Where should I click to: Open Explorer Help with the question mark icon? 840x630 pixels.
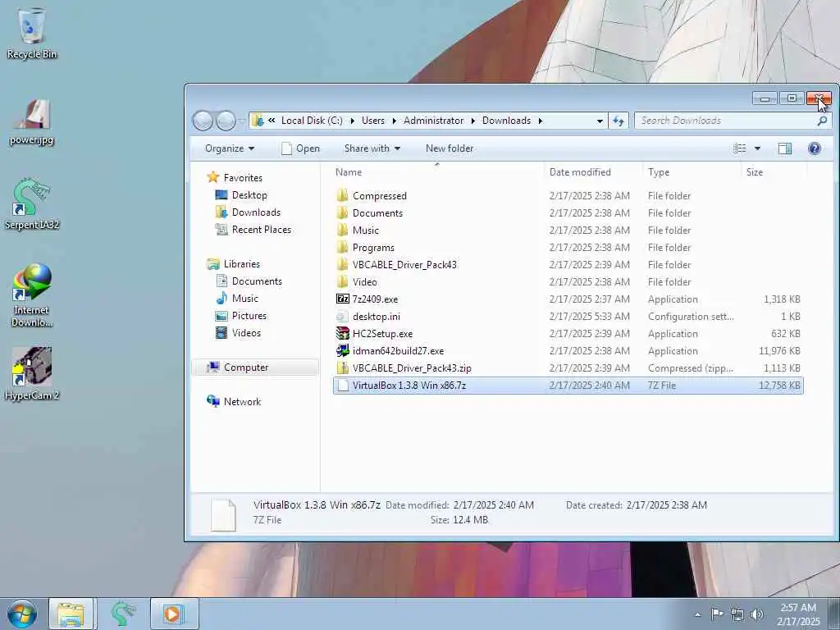[815, 148]
